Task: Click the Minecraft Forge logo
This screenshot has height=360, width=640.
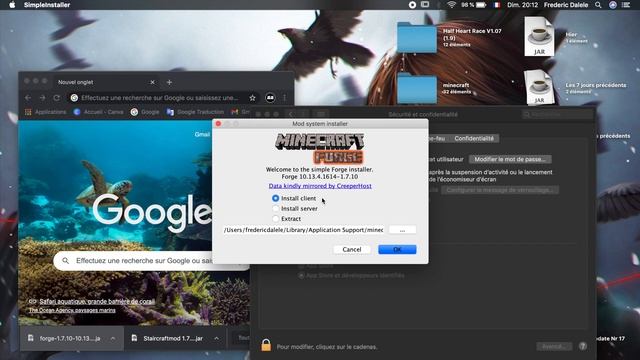Action: pyautogui.click(x=320, y=148)
